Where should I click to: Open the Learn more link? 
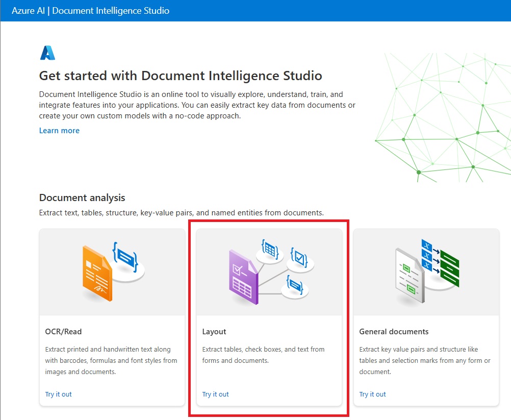click(59, 131)
